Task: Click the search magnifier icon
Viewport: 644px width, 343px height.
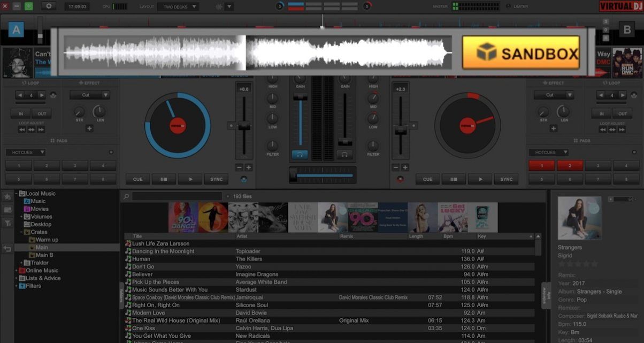Action: pyautogui.click(x=126, y=196)
